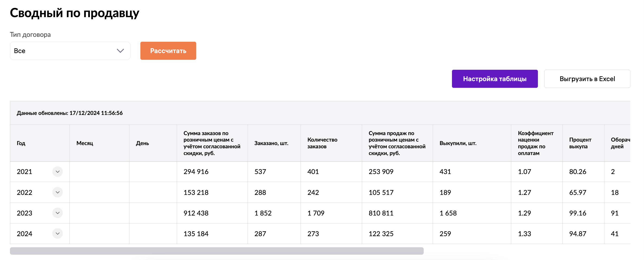Expand the 2021 year row
The width and height of the screenshot is (644, 260).
point(57,171)
